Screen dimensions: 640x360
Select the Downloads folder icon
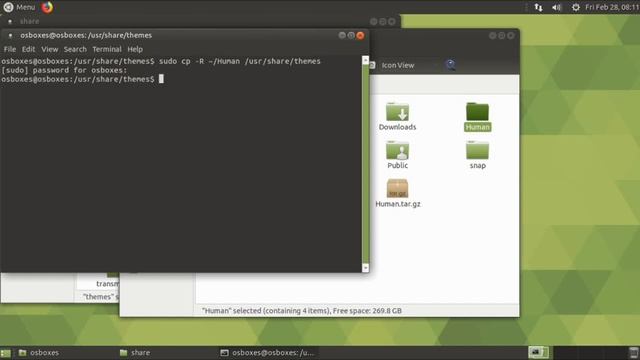397,111
